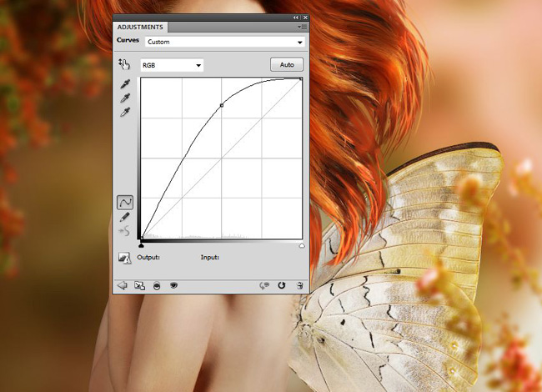Click the smooth curve values icon
542x392 pixels.
pos(124,231)
